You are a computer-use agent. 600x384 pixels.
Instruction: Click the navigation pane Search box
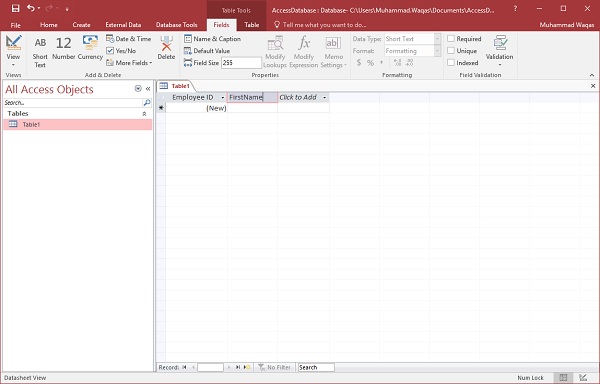73,103
